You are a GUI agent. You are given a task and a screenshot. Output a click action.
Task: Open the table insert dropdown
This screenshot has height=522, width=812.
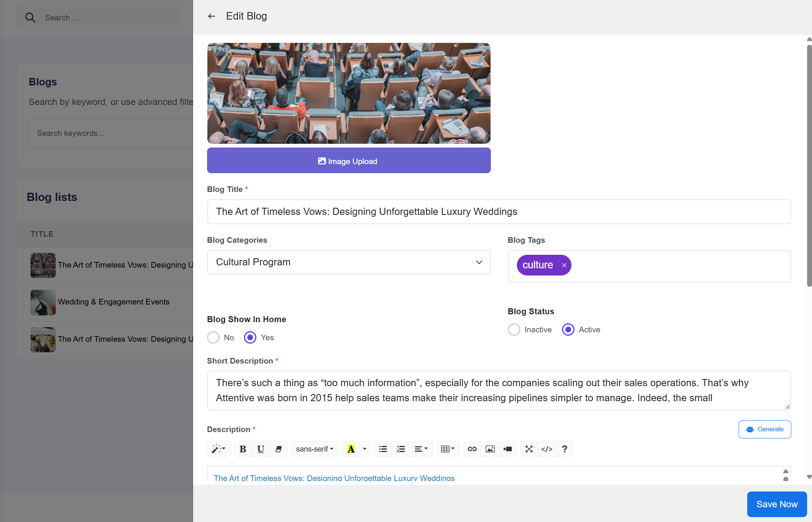pos(448,449)
